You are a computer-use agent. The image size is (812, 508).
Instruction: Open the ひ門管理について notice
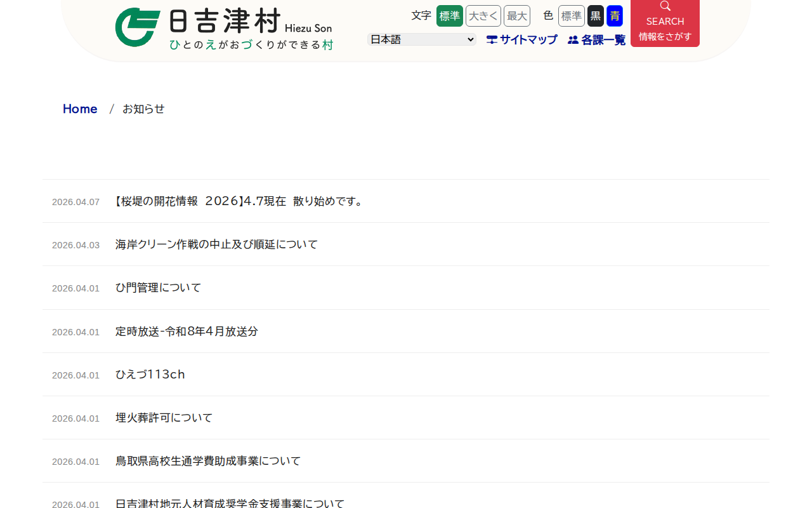[158, 288]
